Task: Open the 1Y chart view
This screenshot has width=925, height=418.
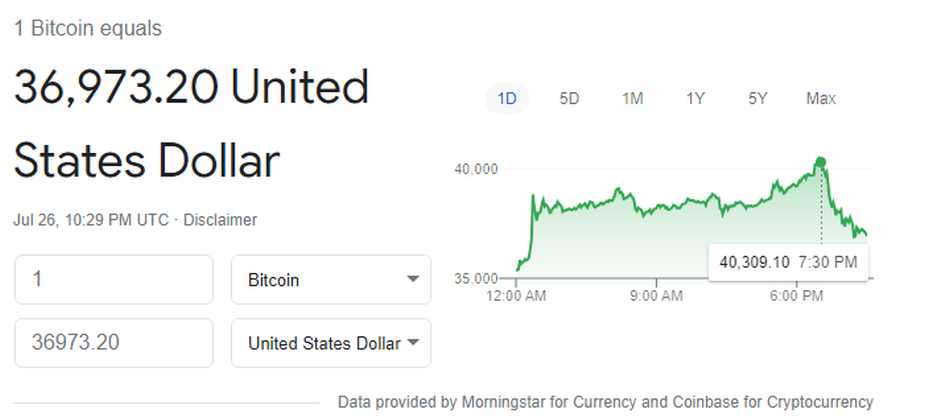Action: [695, 98]
